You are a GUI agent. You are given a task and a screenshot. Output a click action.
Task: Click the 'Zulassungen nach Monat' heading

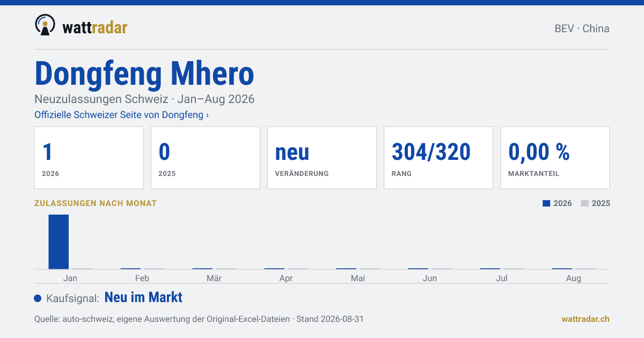tap(96, 203)
